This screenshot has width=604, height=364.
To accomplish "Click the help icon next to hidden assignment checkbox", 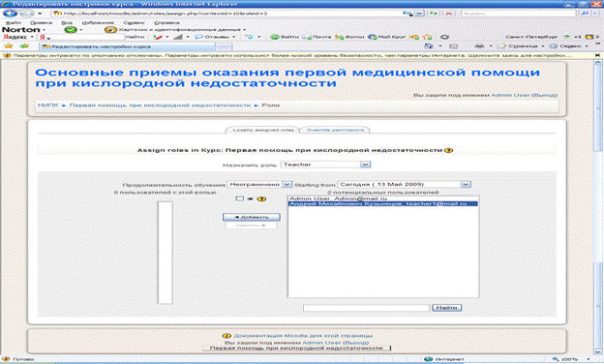I will point(261,198).
